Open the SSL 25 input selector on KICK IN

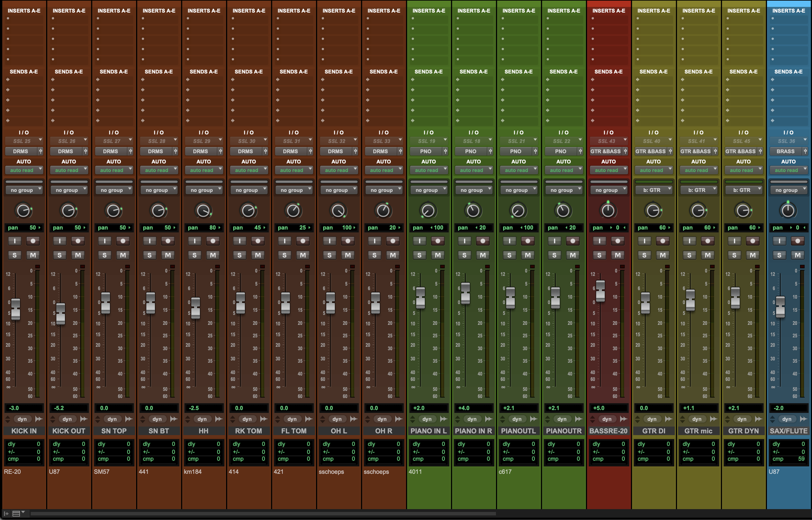[x=24, y=141]
